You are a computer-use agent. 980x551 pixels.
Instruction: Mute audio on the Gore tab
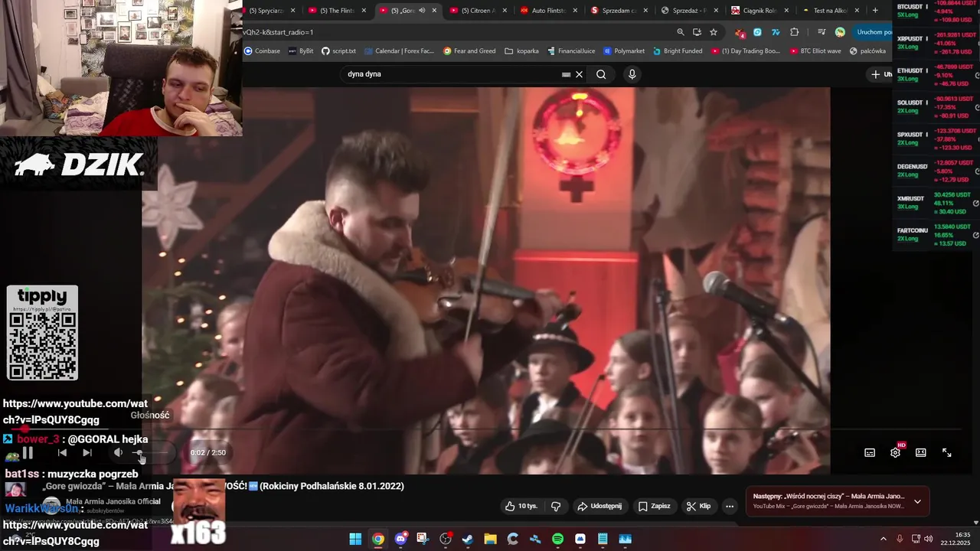tap(422, 11)
